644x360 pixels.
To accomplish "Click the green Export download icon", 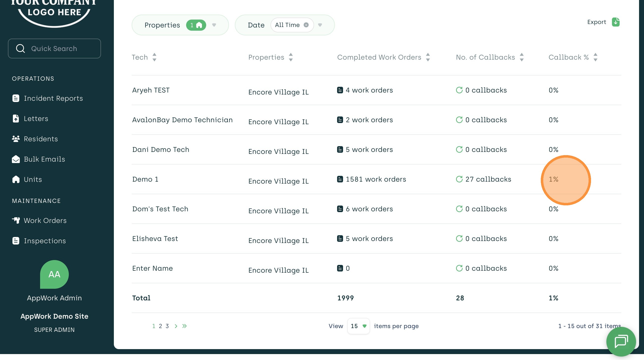I will pos(616,22).
